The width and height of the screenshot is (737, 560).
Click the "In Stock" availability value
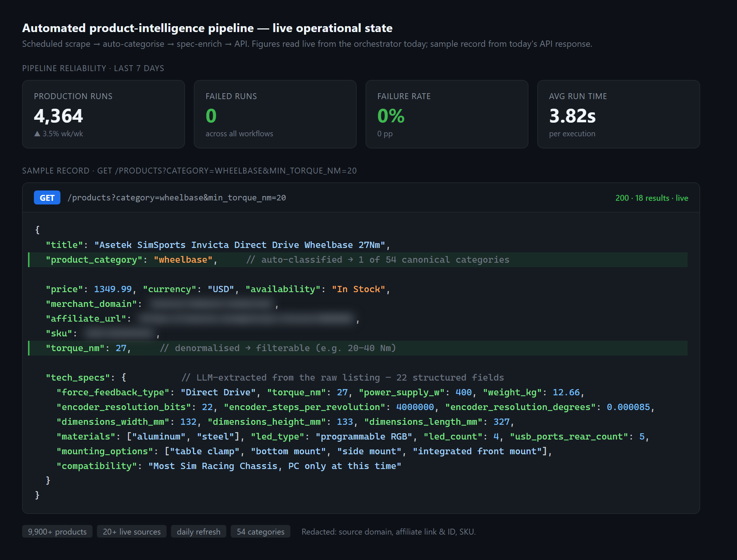point(359,289)
